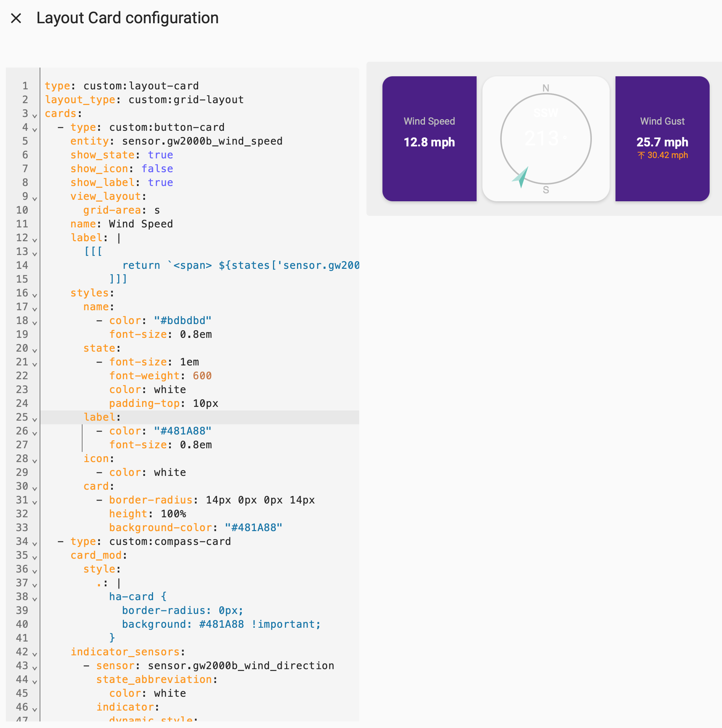Collapse the cards section at line 3
The height and width of the screenshot is (728, 722).
pyautogui.click(x=35, y=116)
